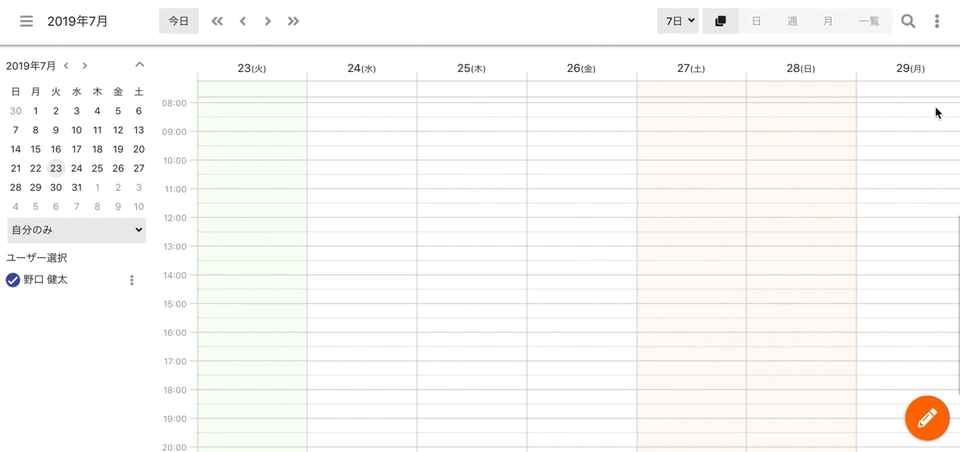Open the hamburger menu icon
960x452 pixels.
click(26, 21)
